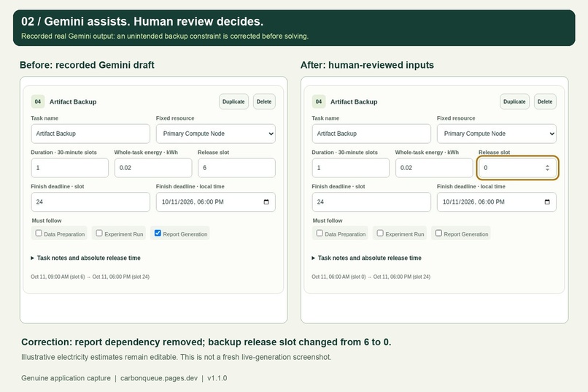Toggle Experiment Run checkbox in After panel
This screenshot has width=588, height=392.
[x=380, y=233]
